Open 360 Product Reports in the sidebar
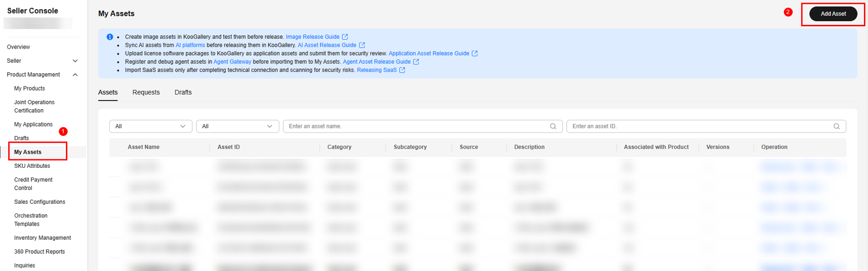The width and height of the screenshot is (868, 271). (x=39, y=252)
